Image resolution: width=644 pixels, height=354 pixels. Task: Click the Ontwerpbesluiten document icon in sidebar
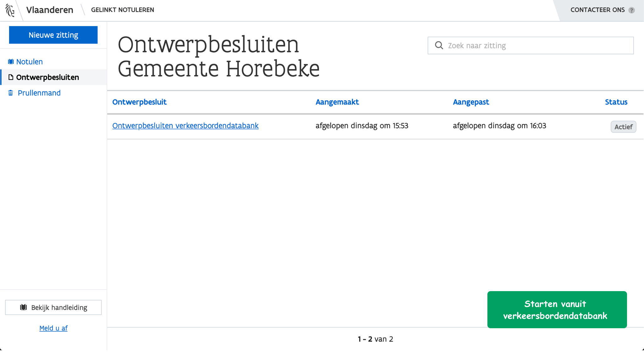(x=11, y=77)
